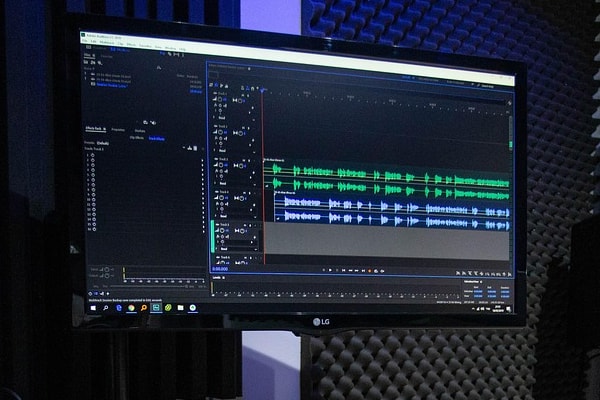Click the Adobe Audition taskbar icon
Screen dimensions: 600x400
point(157,308)
